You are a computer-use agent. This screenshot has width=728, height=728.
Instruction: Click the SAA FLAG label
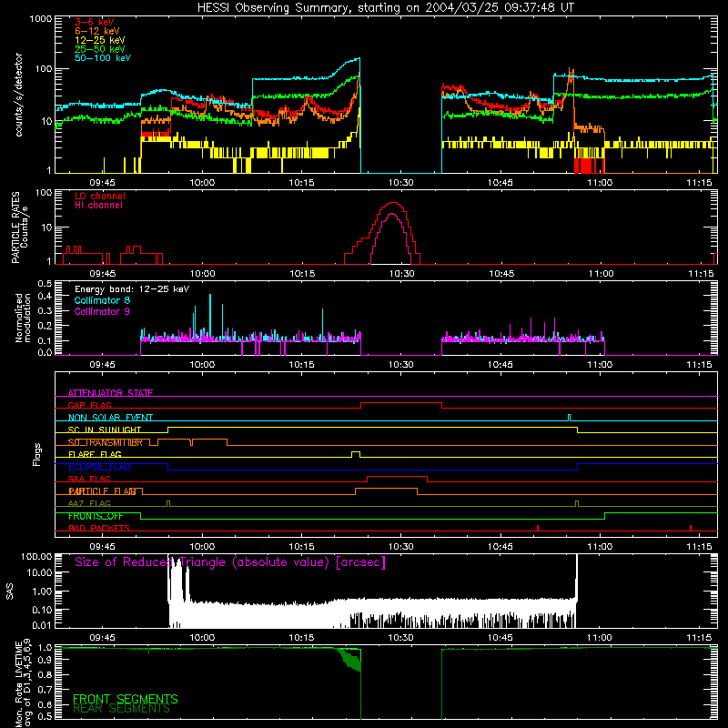tap(89, 479)
